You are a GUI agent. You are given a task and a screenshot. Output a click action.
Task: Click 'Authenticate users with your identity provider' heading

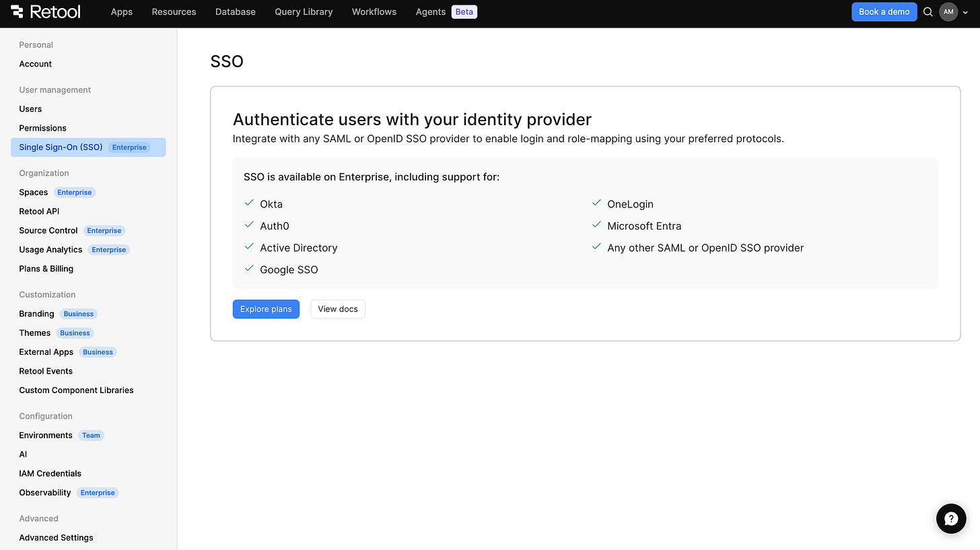[x=412, y=120]
